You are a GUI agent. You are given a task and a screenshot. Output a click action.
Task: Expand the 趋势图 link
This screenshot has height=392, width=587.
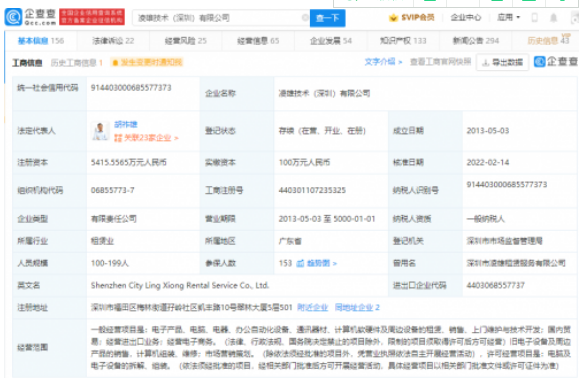322,264
